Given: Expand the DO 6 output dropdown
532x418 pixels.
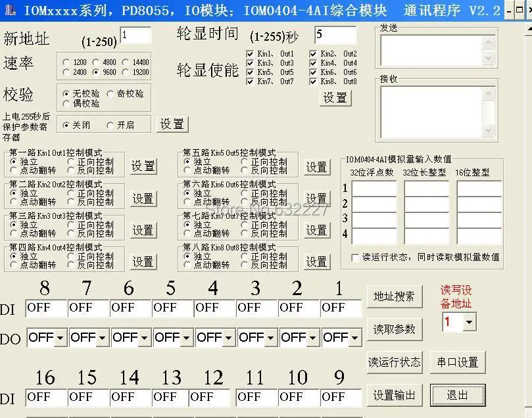Looking at the screenshot, I should 145,338.
